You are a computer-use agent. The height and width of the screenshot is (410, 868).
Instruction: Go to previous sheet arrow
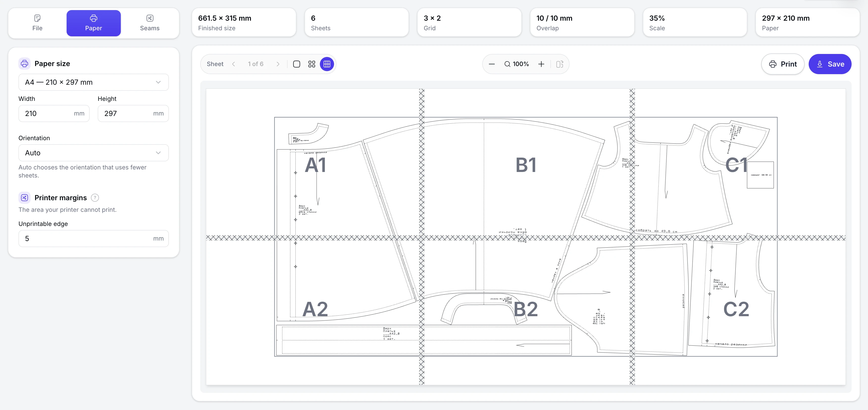[234, 64]
